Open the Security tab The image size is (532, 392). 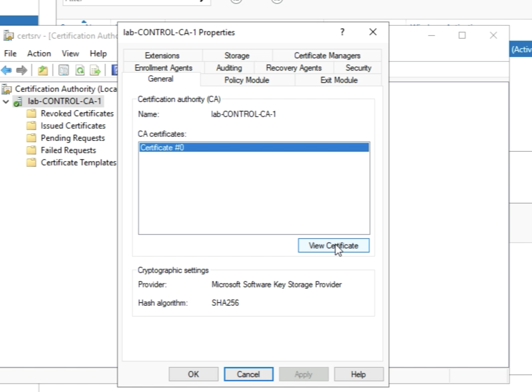358,68
